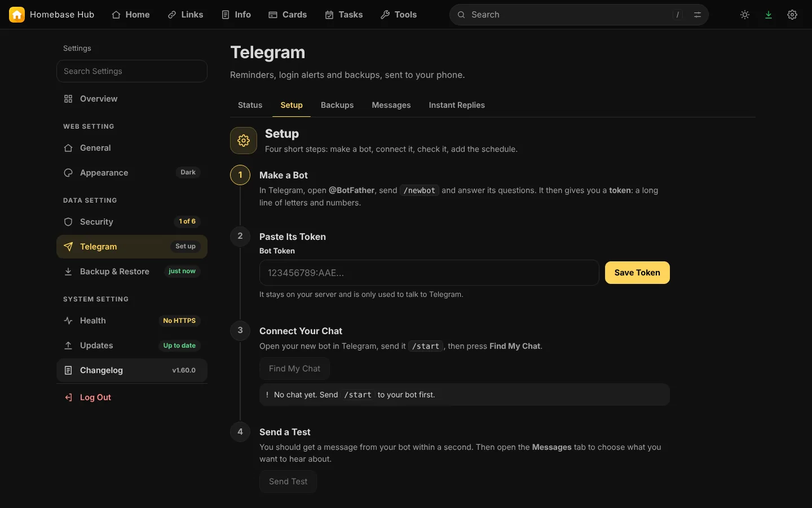Click the 'v1.60.0' version label on Changelog
Viewport: 812px width, 508px height.
point(184,370)
